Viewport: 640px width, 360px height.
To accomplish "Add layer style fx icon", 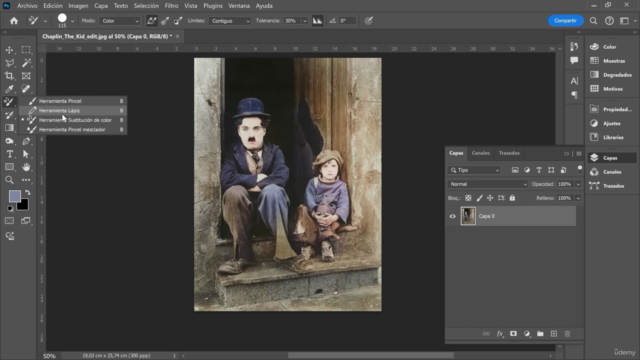I will tap(500, 334).
